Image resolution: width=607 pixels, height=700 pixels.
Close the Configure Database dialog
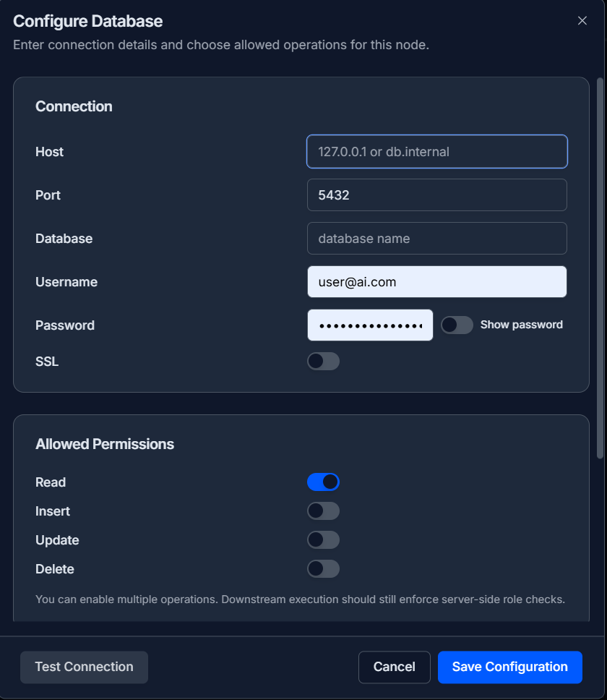[582, 20]
